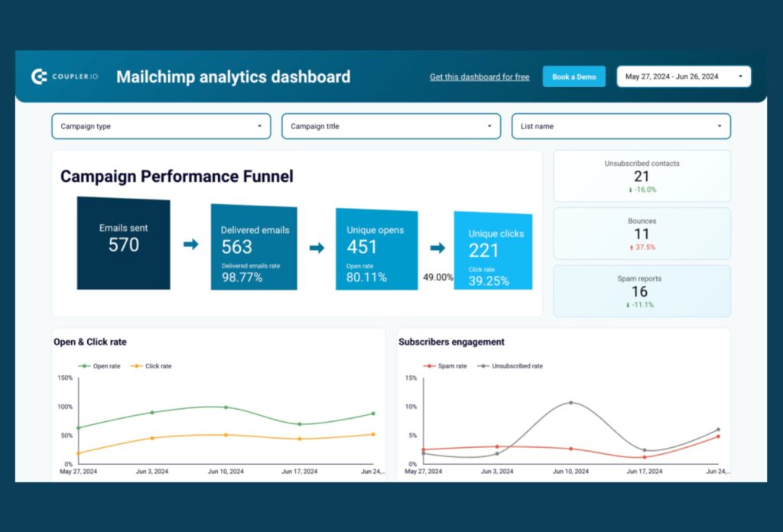Viewport: 783px width, 532px height.
Task: Click the Spam rate point at Jun 17, 2024
Action: pyautogui.click(x=645, y=457)
